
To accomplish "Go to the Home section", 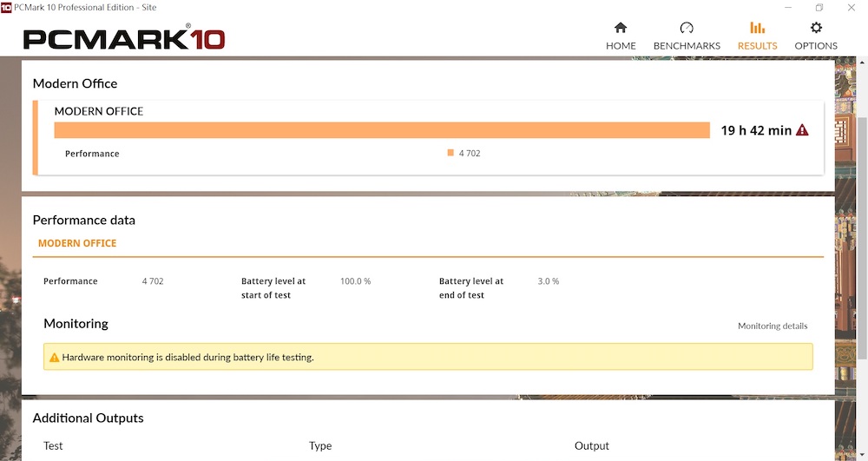I will click(x=621, y=36).
